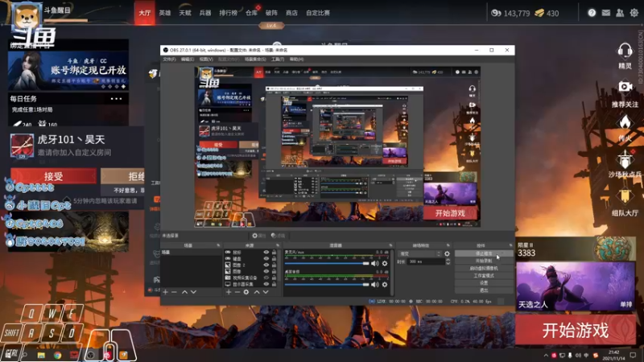Image resolution: width=644 pixels, height=362 pixels.
Task: Move scene down with the arrow in 场景 panel
Action: [x=193, y=292]
